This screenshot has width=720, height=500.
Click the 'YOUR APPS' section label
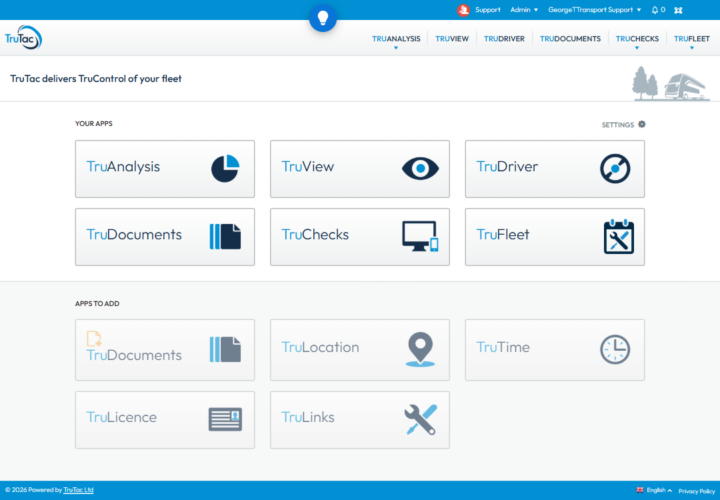click(94, 124)
